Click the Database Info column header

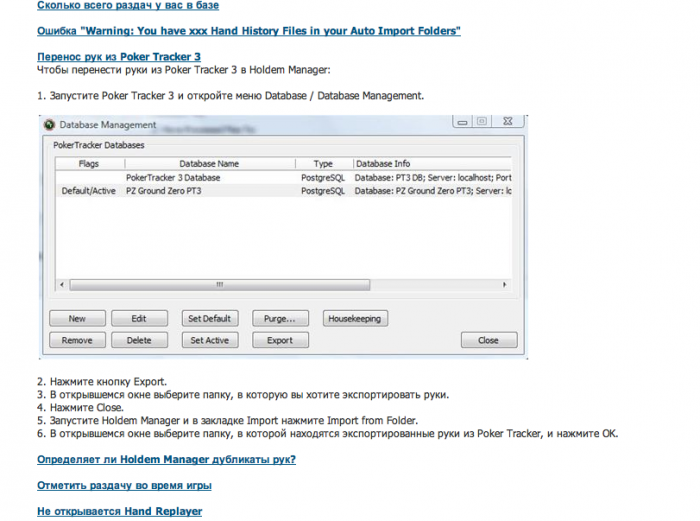(x=432, y=164)
